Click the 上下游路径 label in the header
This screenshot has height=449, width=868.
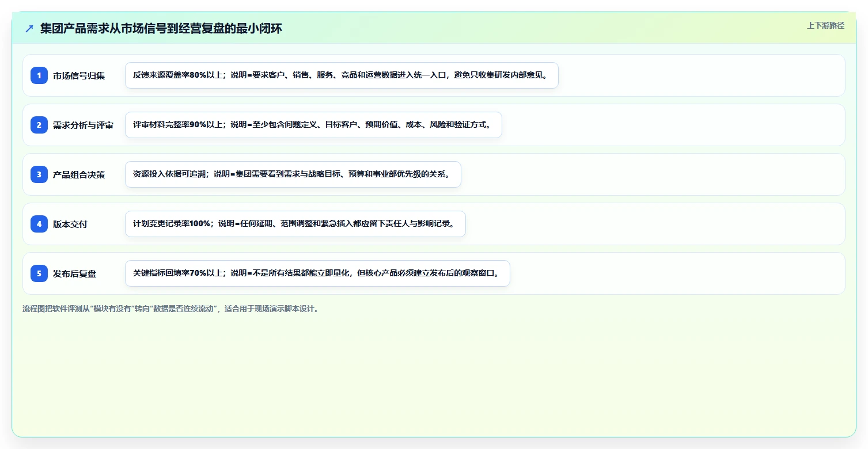click(825, 25)
